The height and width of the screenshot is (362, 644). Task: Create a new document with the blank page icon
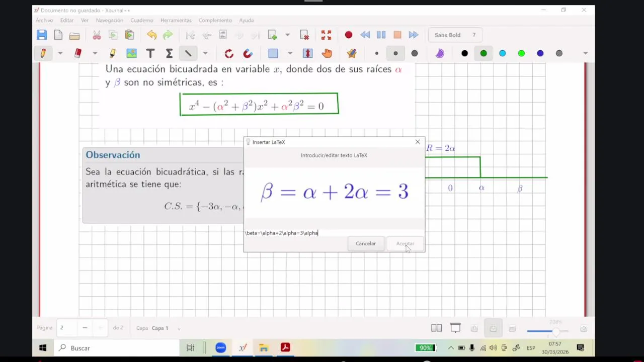click(x=58, y=35)
